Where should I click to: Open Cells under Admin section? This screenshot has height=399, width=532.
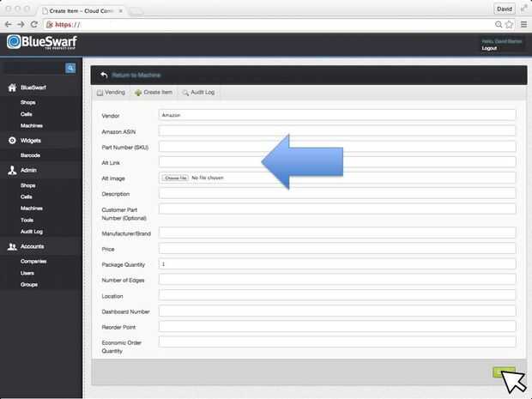(26, 196)
